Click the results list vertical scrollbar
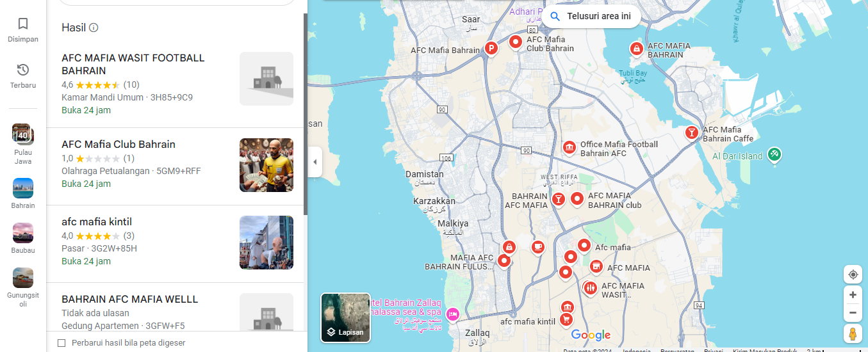Screen dimensions: 868x352 (306, 114)
